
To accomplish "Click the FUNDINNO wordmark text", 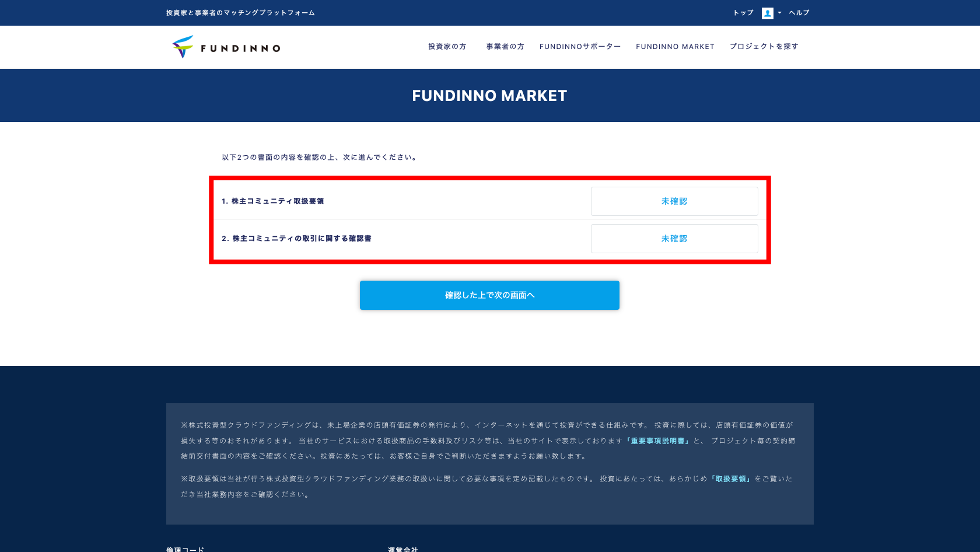I will [240, 48].
